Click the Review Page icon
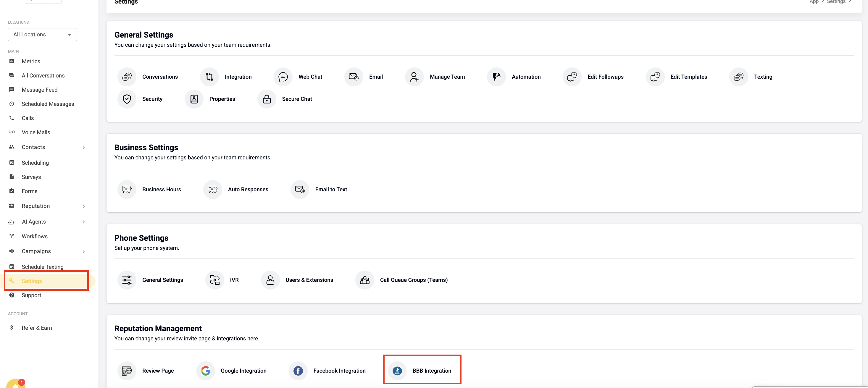Viewport: 868px width, 388px height. [127, 371]
